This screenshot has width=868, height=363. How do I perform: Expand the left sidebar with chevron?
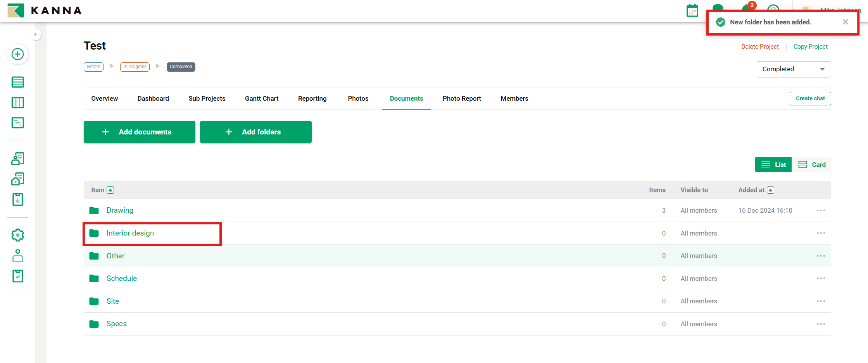click(35, 34)
